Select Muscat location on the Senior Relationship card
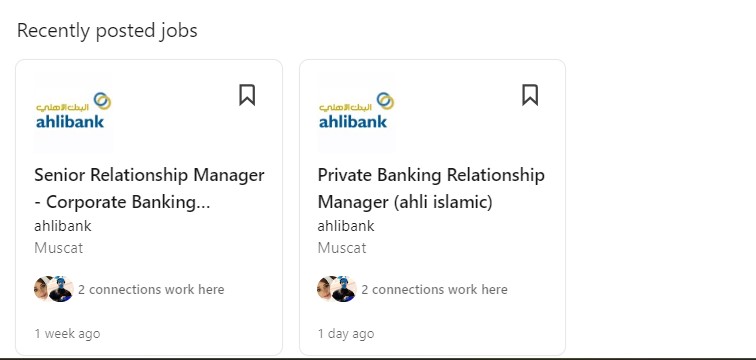Viewport: 756px width, 360px height. (x=58, y=248)
